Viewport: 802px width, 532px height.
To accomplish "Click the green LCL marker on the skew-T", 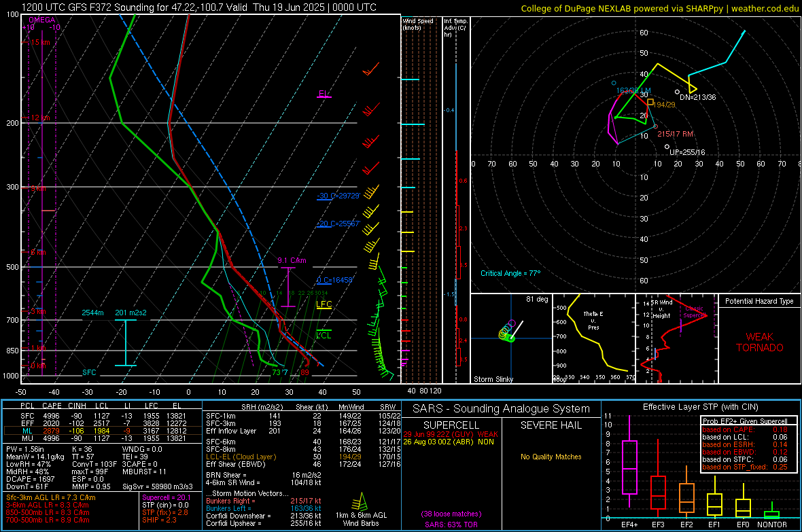I will point(324,334).
